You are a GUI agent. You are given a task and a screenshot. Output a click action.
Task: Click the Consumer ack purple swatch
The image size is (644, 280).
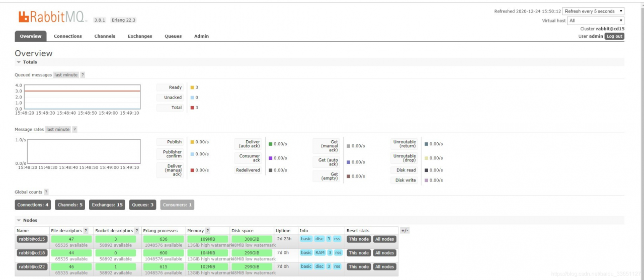[270, 158]
